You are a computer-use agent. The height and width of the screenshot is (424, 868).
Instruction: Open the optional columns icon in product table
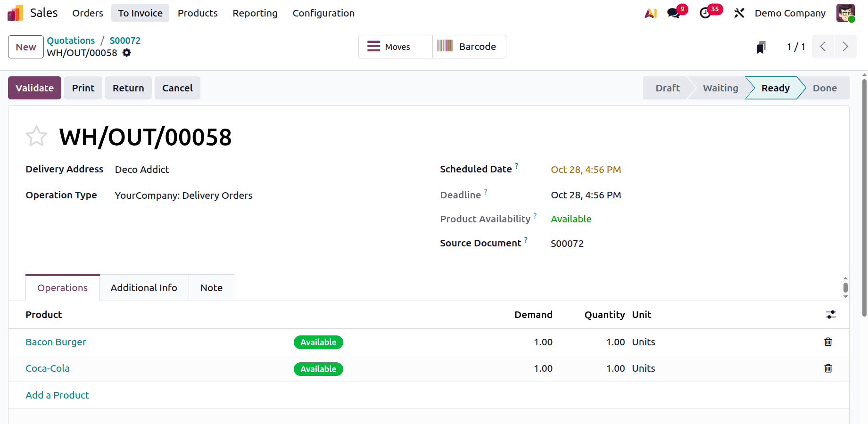[831, 315]
